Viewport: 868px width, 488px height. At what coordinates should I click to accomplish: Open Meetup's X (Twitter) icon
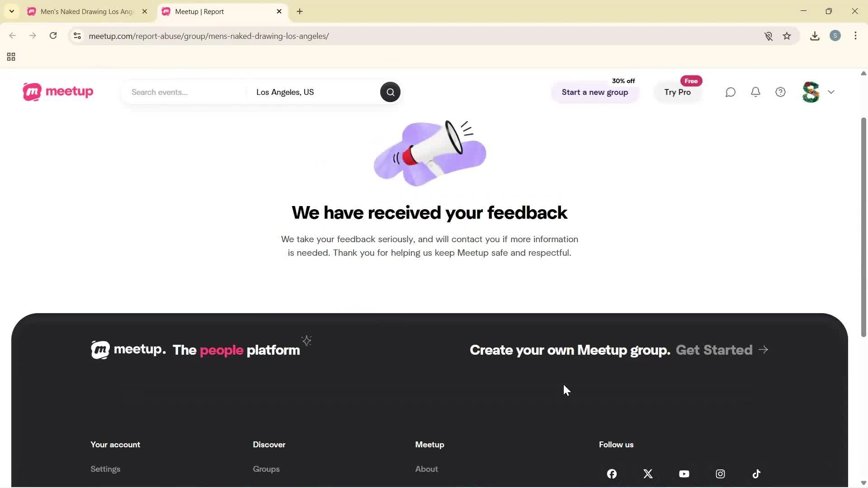[648, 474]
